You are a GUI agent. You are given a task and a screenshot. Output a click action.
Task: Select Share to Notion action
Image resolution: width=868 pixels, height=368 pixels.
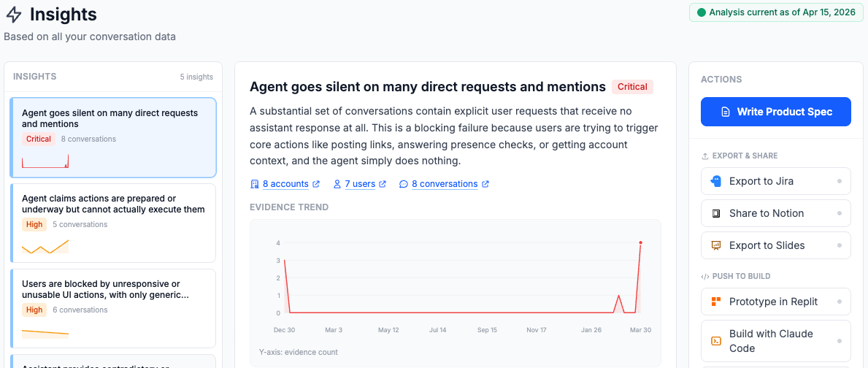click(775, 213)
